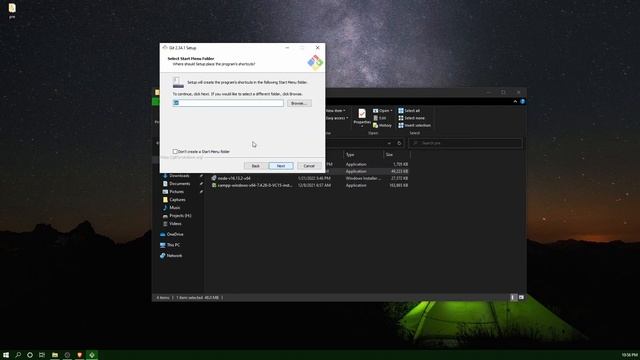Click Invert selection in File Explorer ribbon
Screen dimensions: 640x360
(414, 125)
